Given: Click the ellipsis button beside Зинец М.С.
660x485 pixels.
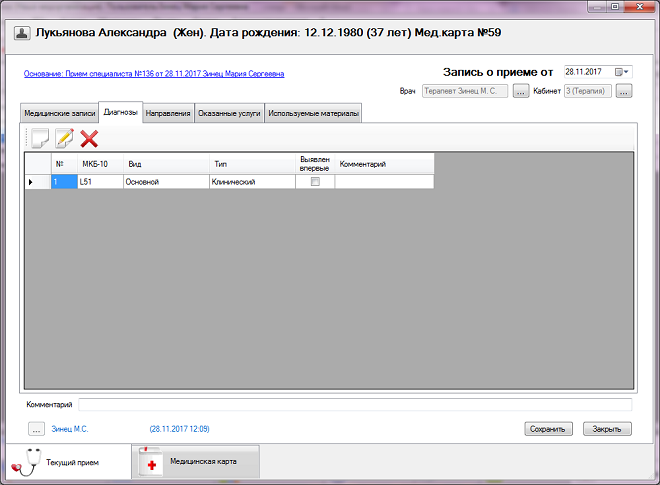Looking at the screenshot, I should click(37, 429).
